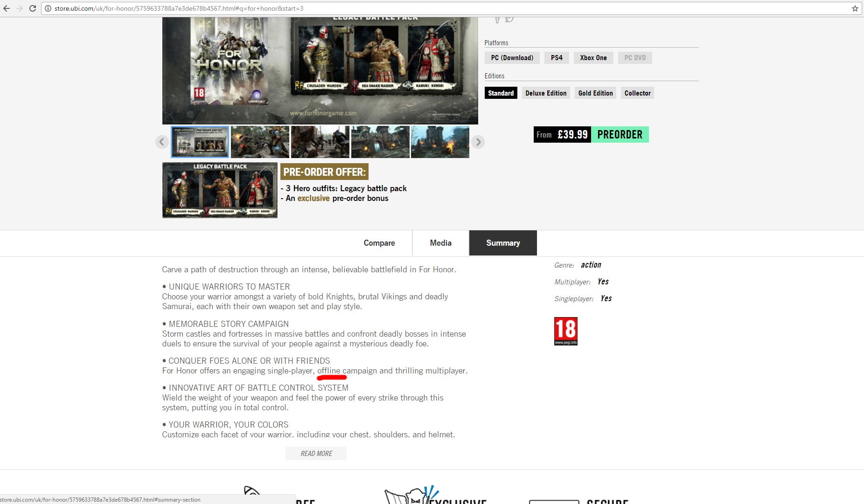The image size is (864, 504).
Task: Open the Summary tab
Action: pos(503,243)
